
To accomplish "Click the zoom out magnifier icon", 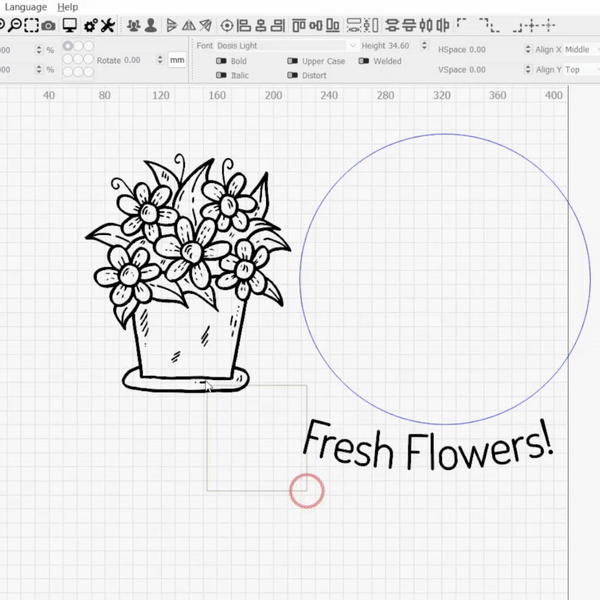I will click(15, 25).
